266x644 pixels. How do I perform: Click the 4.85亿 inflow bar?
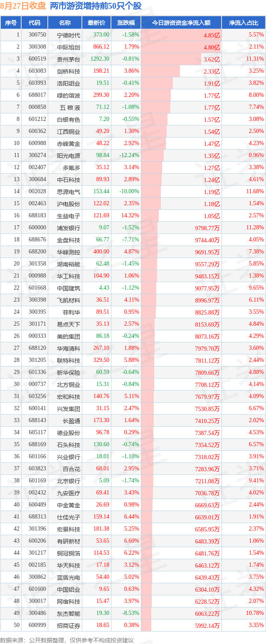[181, 35]
